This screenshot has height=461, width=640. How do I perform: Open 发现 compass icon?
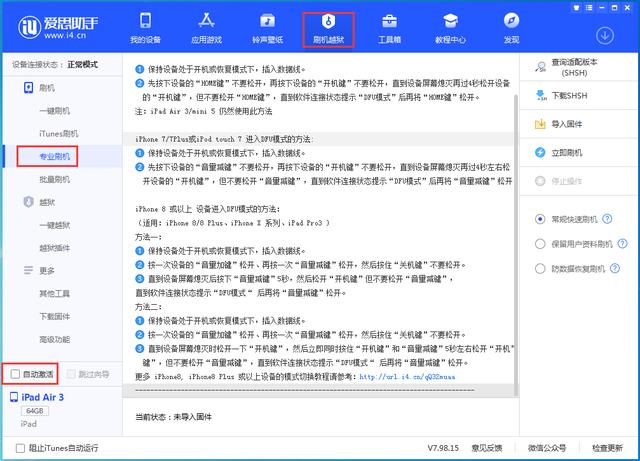[x=511, y=20]
